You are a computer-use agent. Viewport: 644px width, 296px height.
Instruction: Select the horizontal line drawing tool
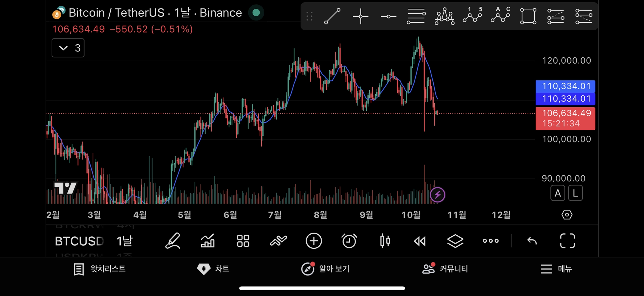tap(388, 16)
